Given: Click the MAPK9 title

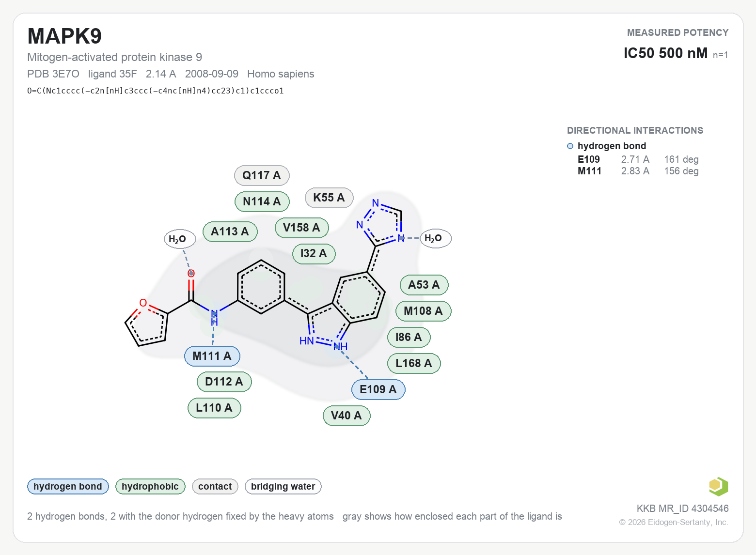Looking at the screenshot, I should [x=64, y=36].
